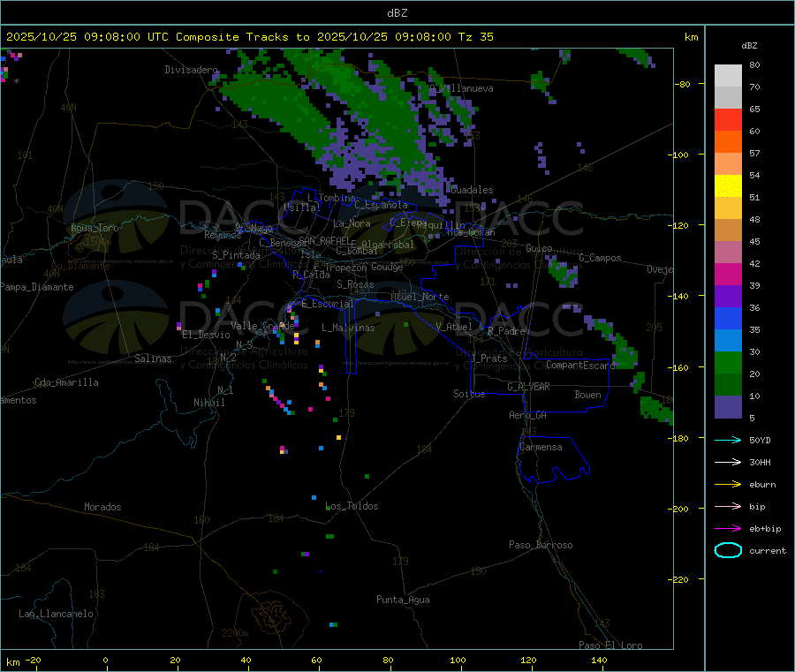The height and width of the screenshot is (672, 795).
Task: Click the 'Tz 35' text in header
Action: (x=476, y=37)
